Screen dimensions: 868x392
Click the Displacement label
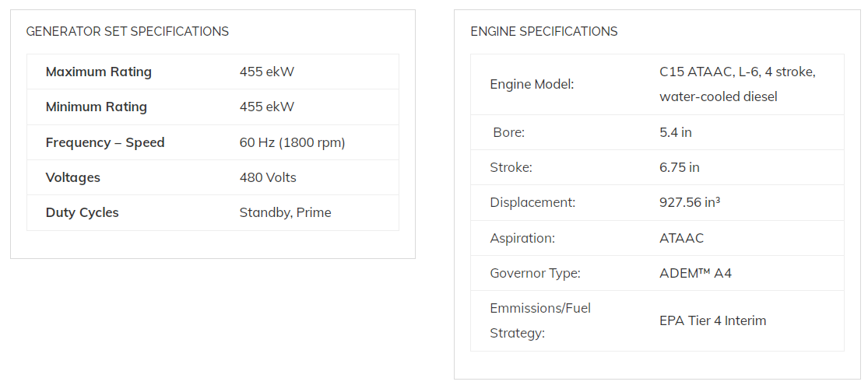(532, 202)
